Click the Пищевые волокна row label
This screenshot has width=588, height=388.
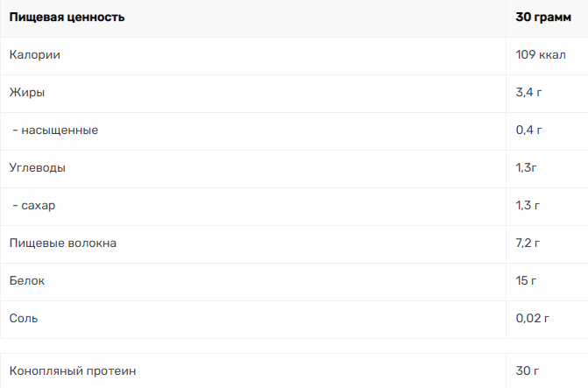pos(63,243)
